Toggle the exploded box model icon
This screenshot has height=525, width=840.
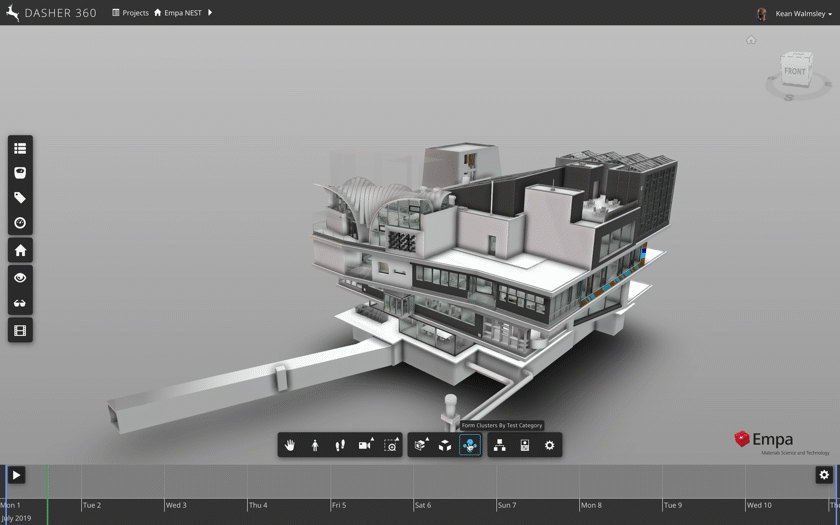pos(445,445)
